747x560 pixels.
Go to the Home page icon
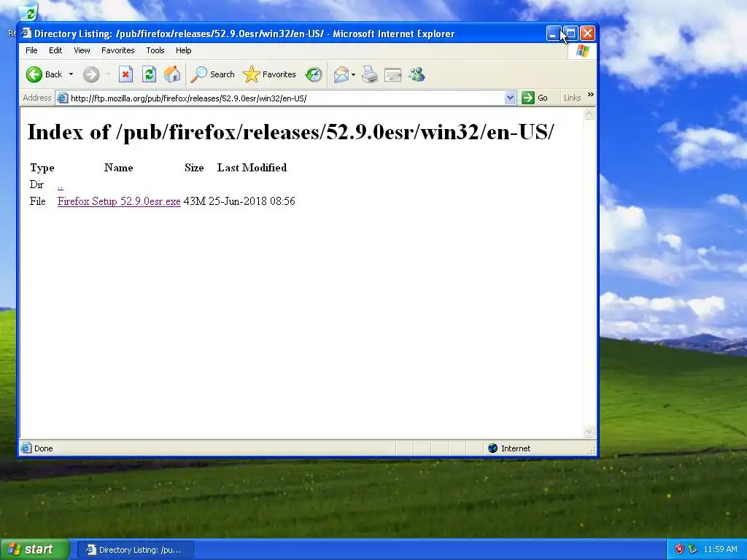[x=172, y=74]
